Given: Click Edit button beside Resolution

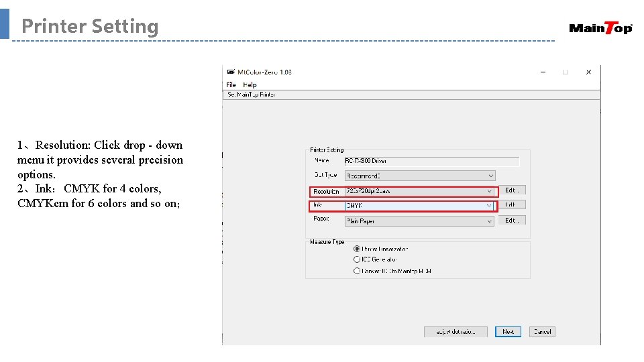Looking at the screenshot, I should click(512, 190).
